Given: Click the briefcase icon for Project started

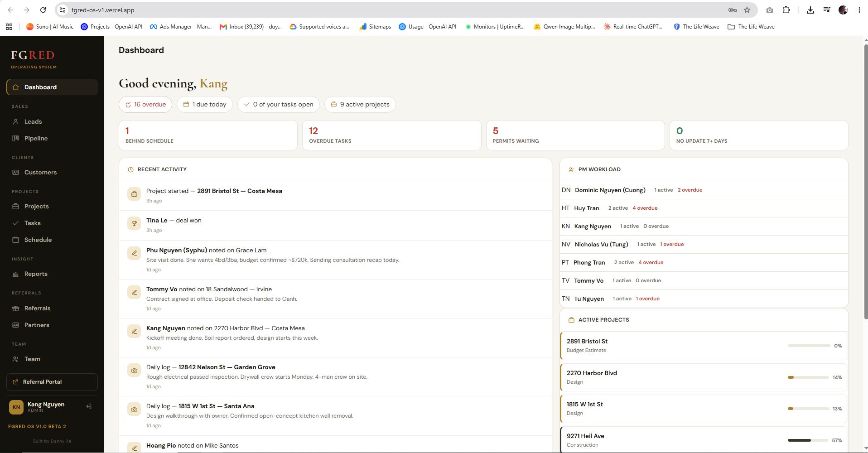Looking at the screenshot, I should point(134,194).
